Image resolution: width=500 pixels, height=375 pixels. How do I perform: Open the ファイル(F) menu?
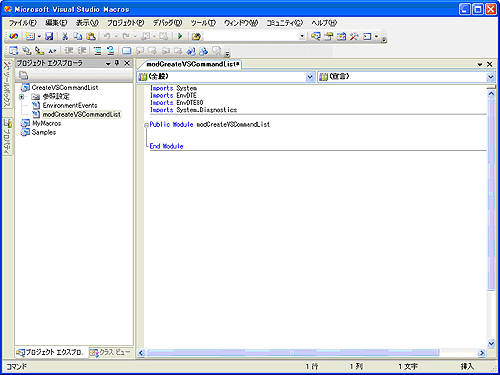pos(22,23)
